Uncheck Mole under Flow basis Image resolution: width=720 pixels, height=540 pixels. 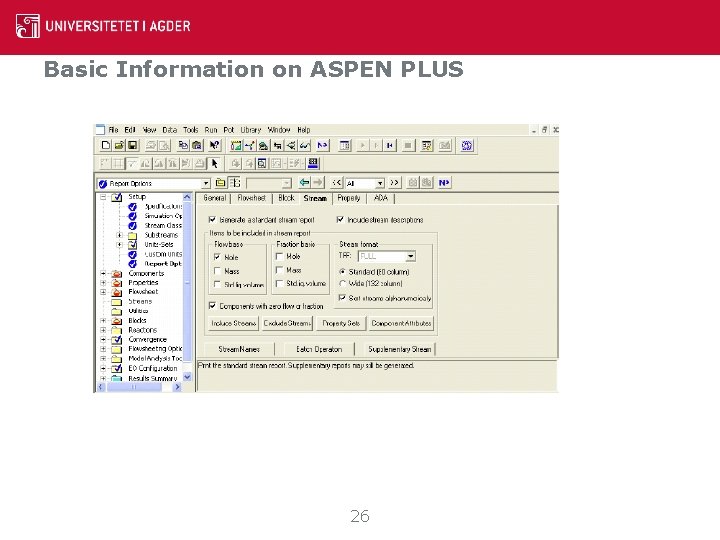coord(218,257)
